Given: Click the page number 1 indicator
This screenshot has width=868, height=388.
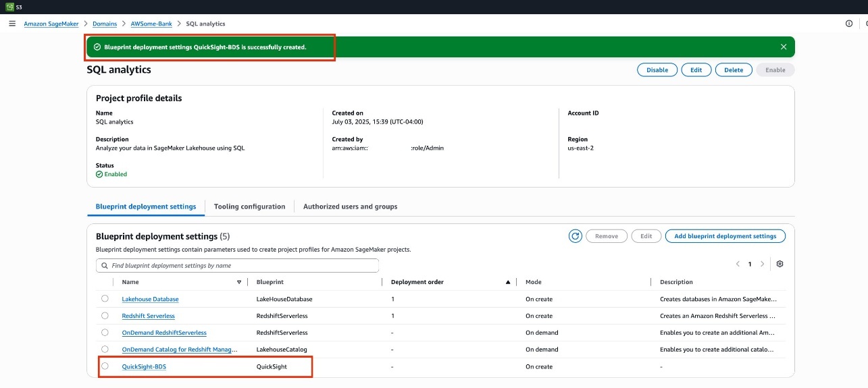Looking at the screenshot, I should [750, 264].
